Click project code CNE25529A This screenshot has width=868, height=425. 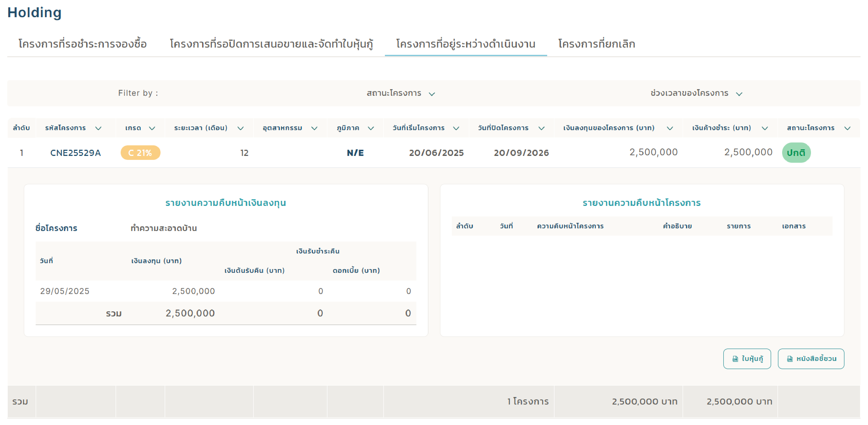coord(76,153)
